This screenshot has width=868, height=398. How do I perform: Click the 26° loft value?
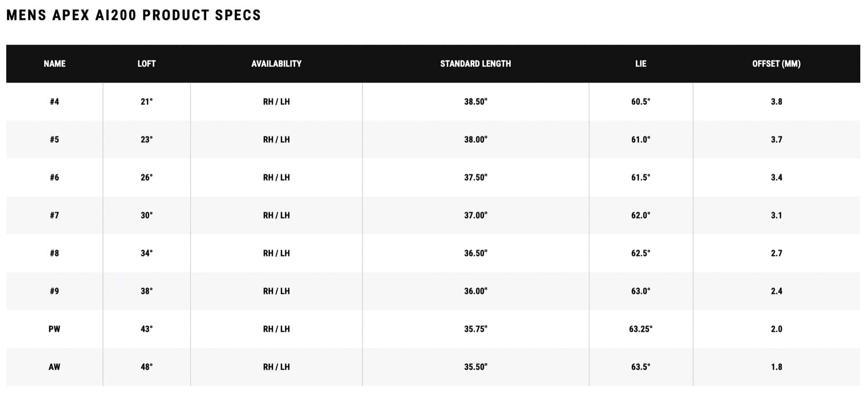[146, 178]
